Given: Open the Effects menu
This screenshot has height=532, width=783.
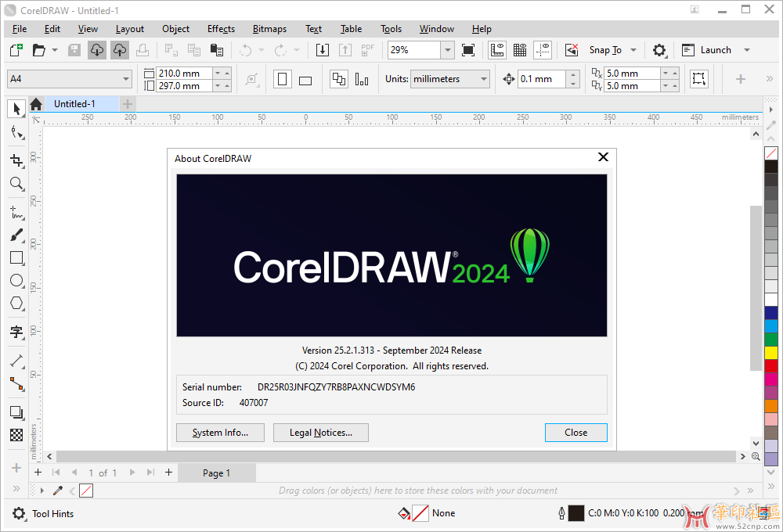Looking at the screenshot, I should 222,29.
